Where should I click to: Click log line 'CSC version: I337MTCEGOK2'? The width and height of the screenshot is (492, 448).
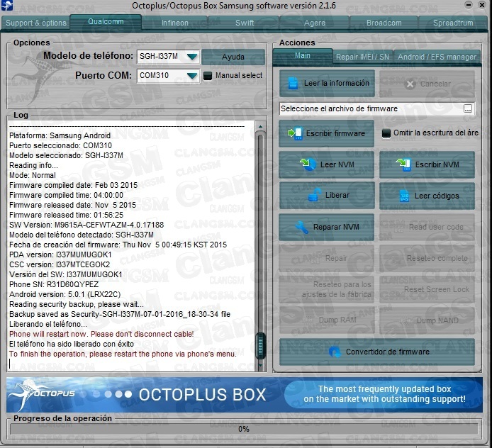point(60,264)
